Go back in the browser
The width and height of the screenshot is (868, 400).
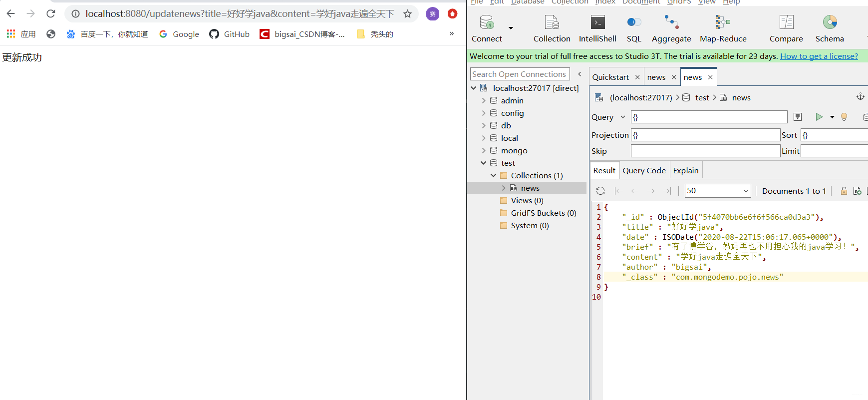pyautogui.click(x=11, y=13)
